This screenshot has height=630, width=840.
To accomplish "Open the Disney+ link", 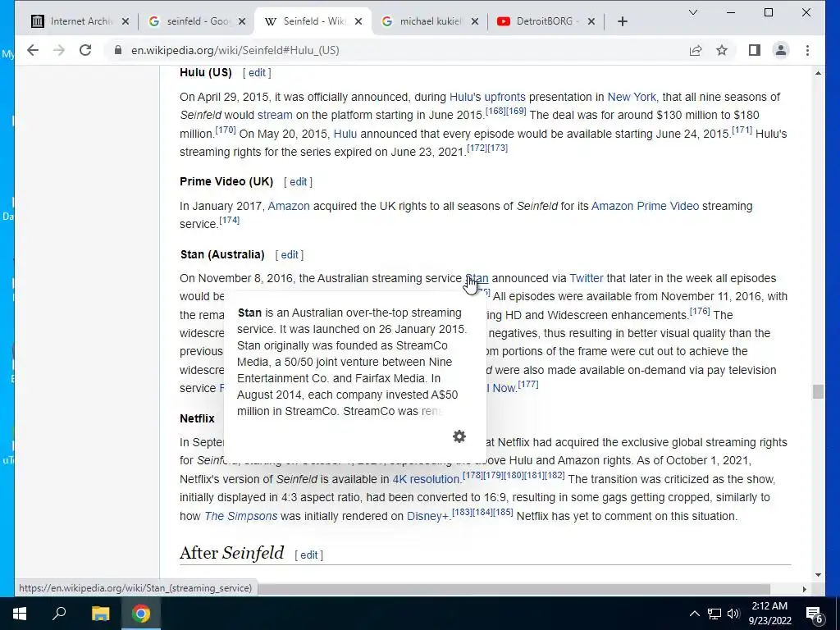I will tap(427, 517).
